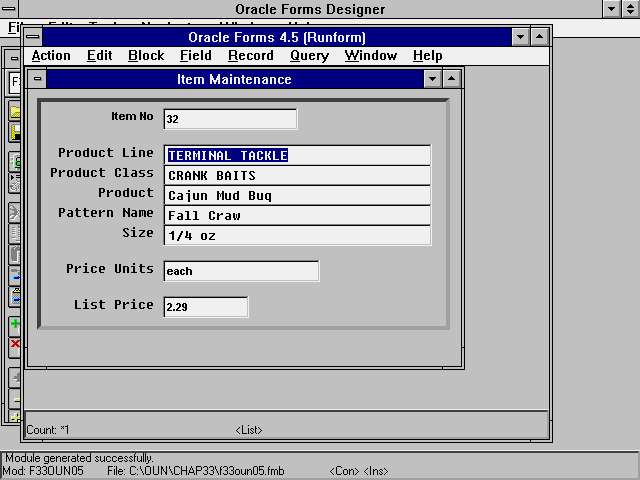Click the Item No field
The width and height of the screenshot is (640, 480).
(x=230, y=119)
